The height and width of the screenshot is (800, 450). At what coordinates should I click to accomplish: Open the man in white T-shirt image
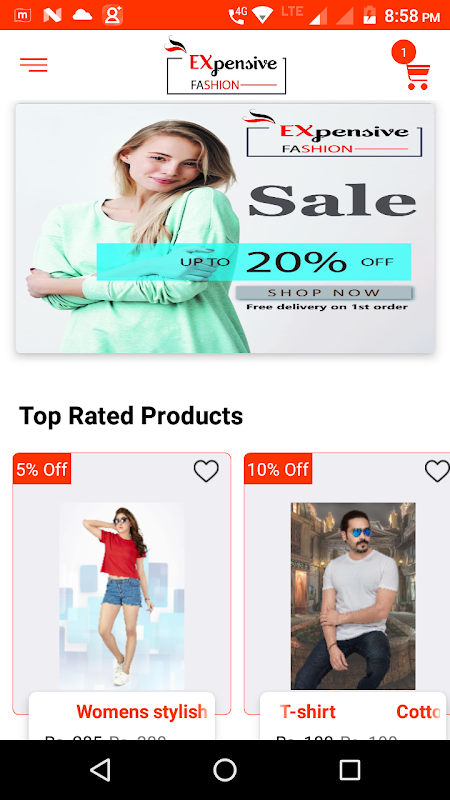353,596
